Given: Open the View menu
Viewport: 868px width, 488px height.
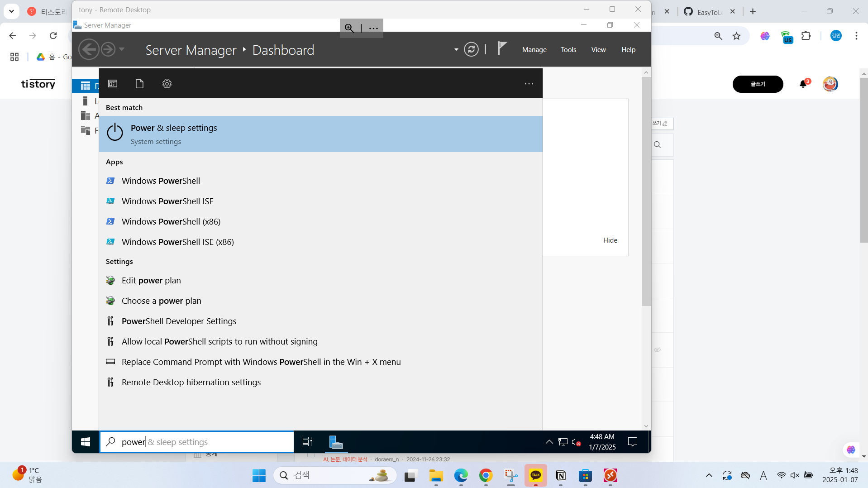Looking at the screenshot, I should pyautogui.click(x=598, y=50).
